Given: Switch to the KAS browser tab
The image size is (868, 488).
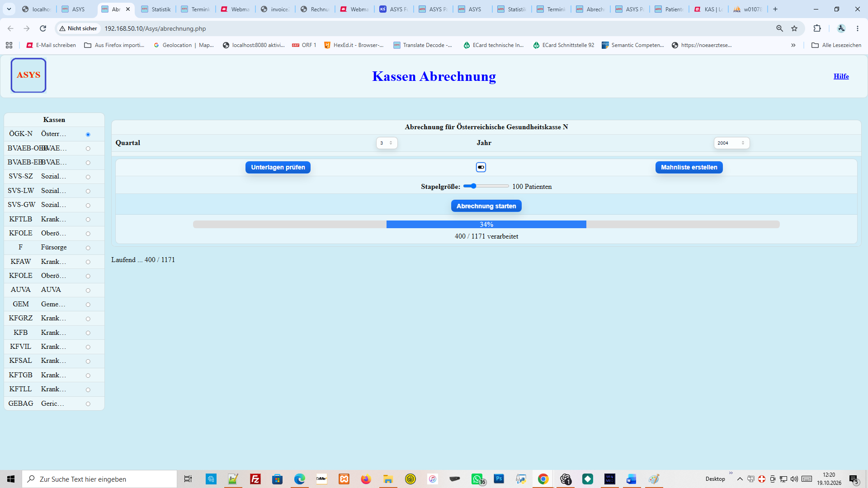Looking at the screenshot, I should (709, 9).
